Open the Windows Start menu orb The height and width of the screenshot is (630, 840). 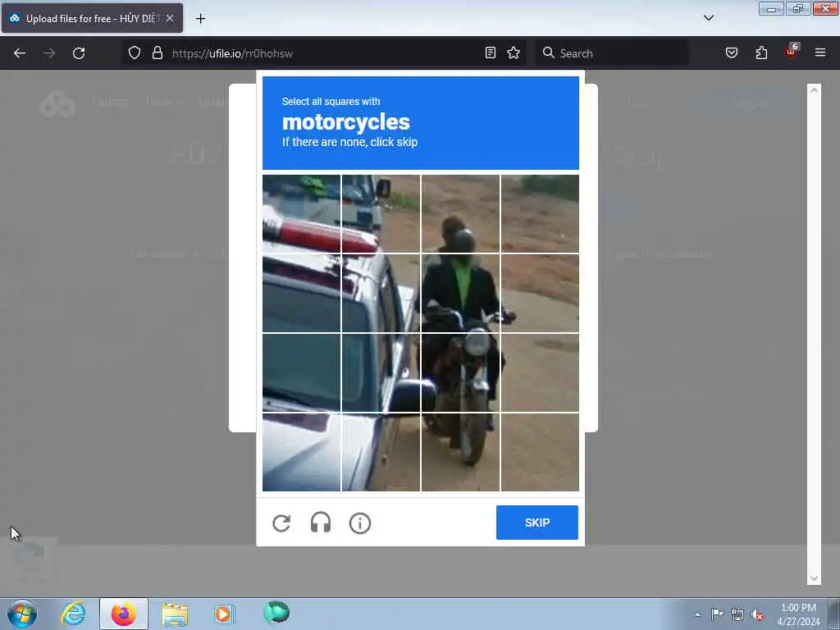[x=22, y=614]
